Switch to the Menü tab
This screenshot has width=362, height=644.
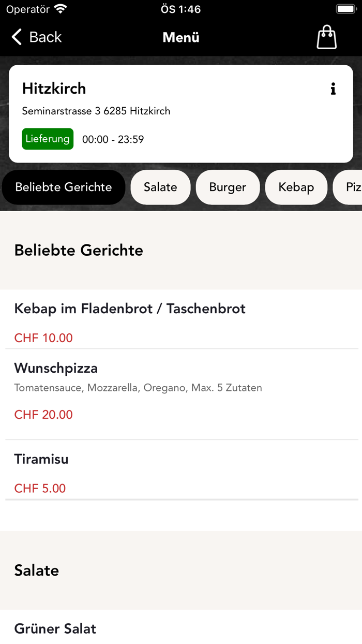click(180, 37)
